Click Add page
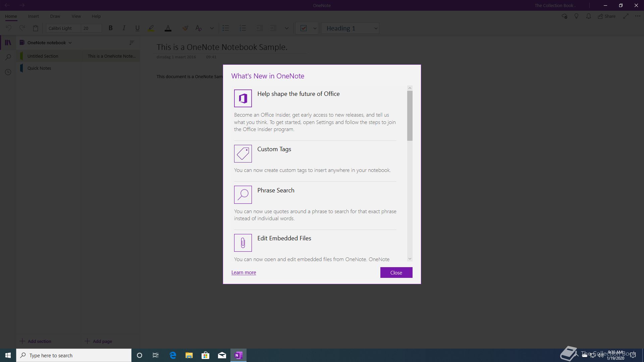Image resolution: width=644 pixels, height=362 pixels. [x=98, y=341]
